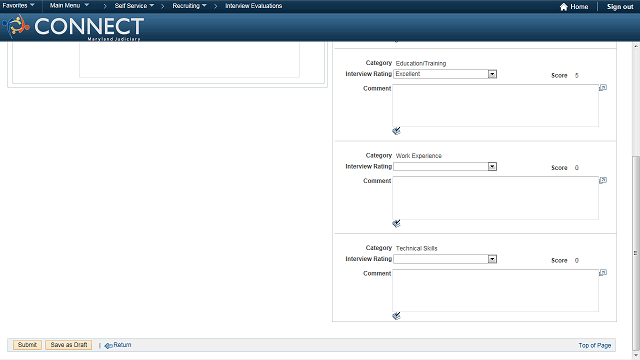This screenshot has height=360, width=640.
Task: Go to Interview Evaluations breadcrumb
Action: click(x=253, y=6)
